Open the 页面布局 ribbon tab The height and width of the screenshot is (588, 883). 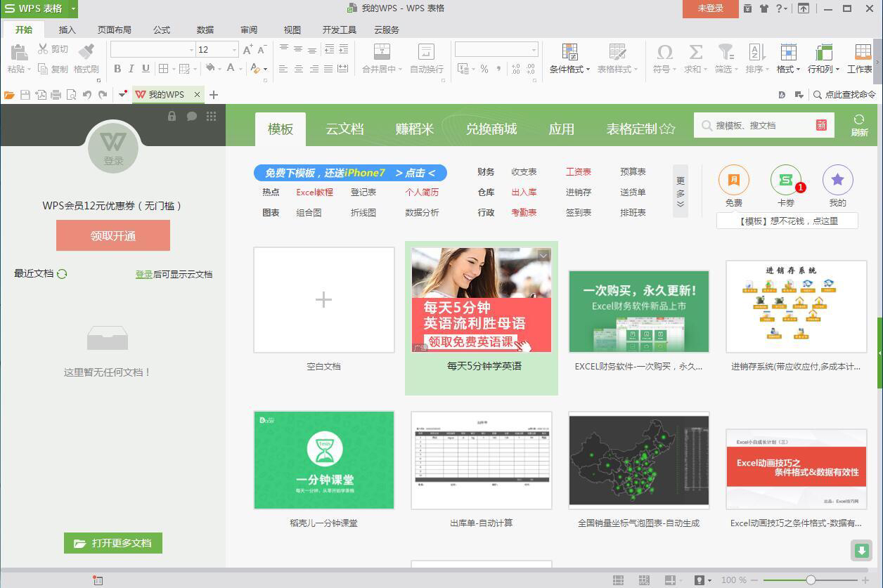pos(114,30)
